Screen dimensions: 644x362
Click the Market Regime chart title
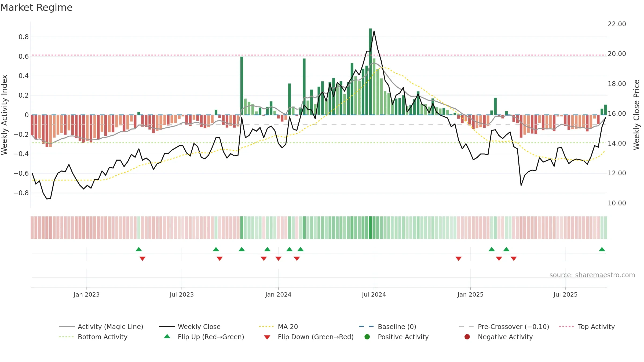[36, 8]
